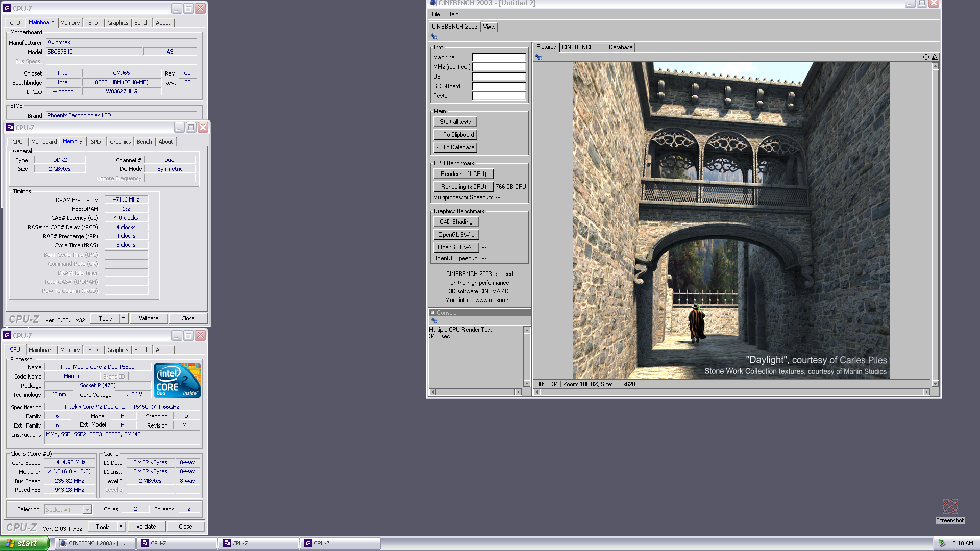Click the CINEBENCH 2003 window title icon
Viewport: 980px width, 551px height.
click(x=433, y=3)
